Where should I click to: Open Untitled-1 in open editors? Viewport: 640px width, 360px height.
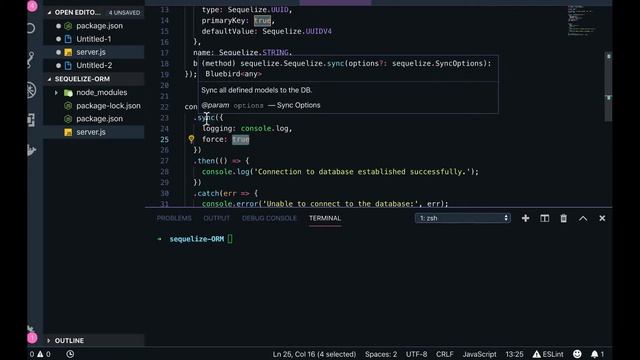coord(93,39)
